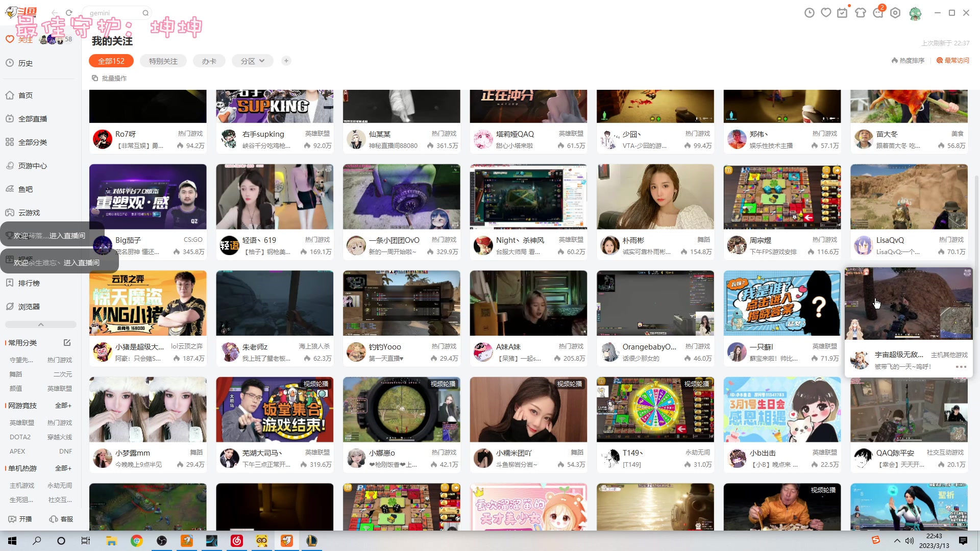Screen dimensions: 980x551
Task: Sort by 热度排序 option
Action: tap(908, 60)
